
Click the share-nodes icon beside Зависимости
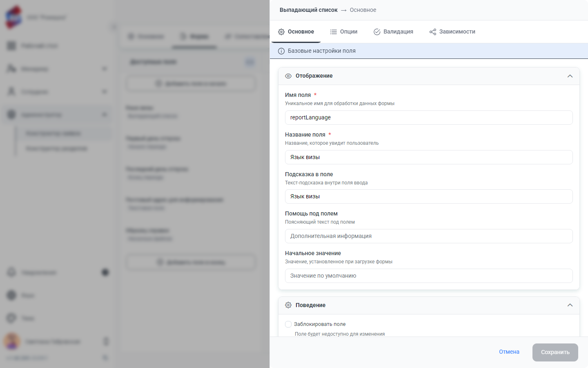click(433, 32)
